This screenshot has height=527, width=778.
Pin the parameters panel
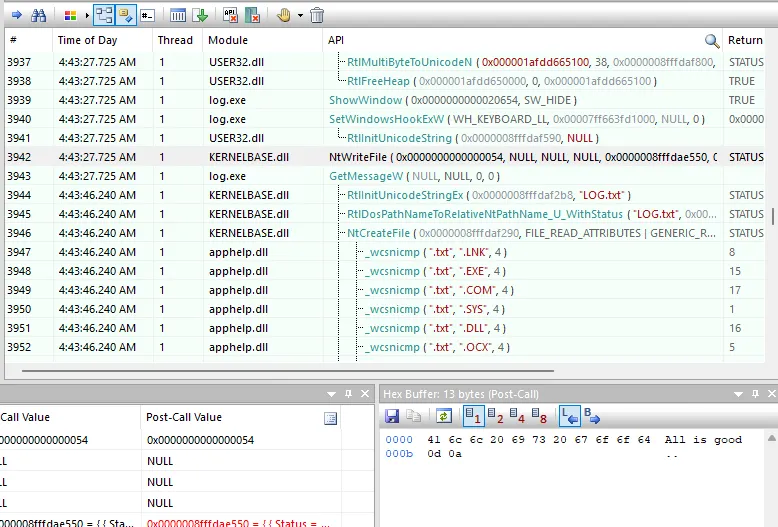tap(348, 394)
